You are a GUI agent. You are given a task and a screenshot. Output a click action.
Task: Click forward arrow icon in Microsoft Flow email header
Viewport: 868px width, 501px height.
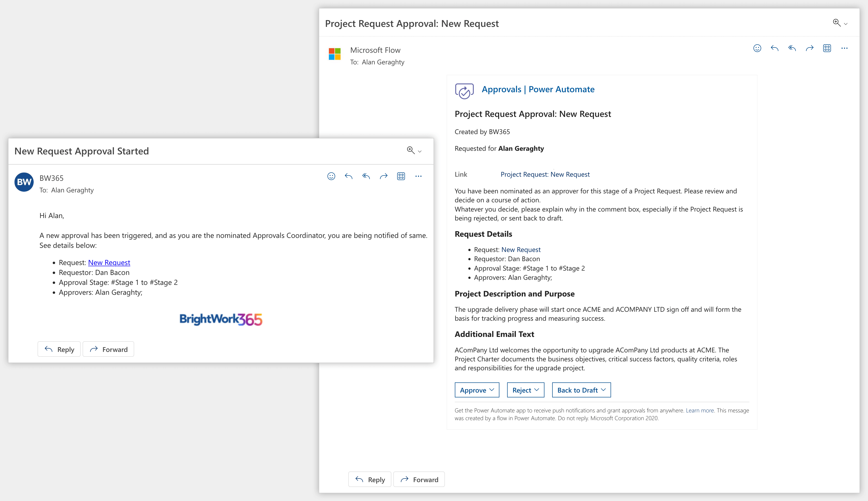tap(809, 48)
